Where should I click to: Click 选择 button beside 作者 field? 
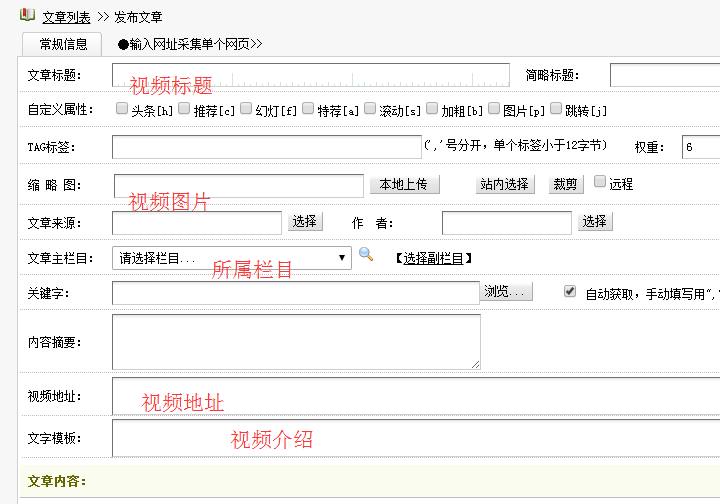tap(595, 222)
